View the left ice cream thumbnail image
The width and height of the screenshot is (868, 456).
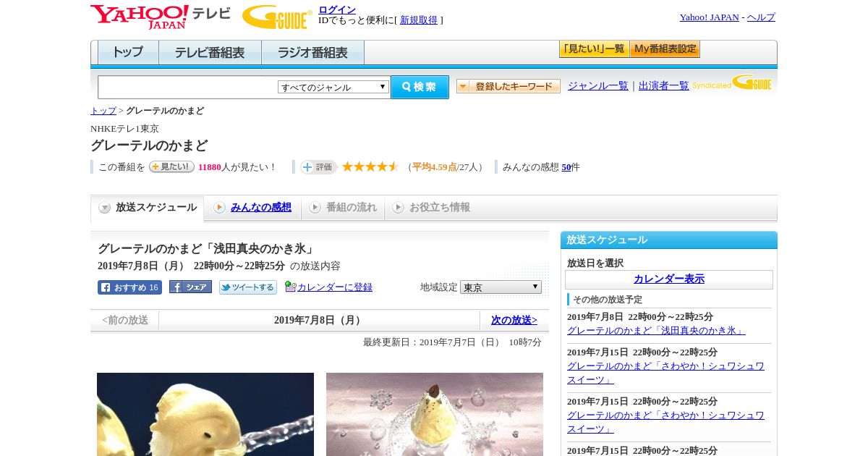pos(205,414)
